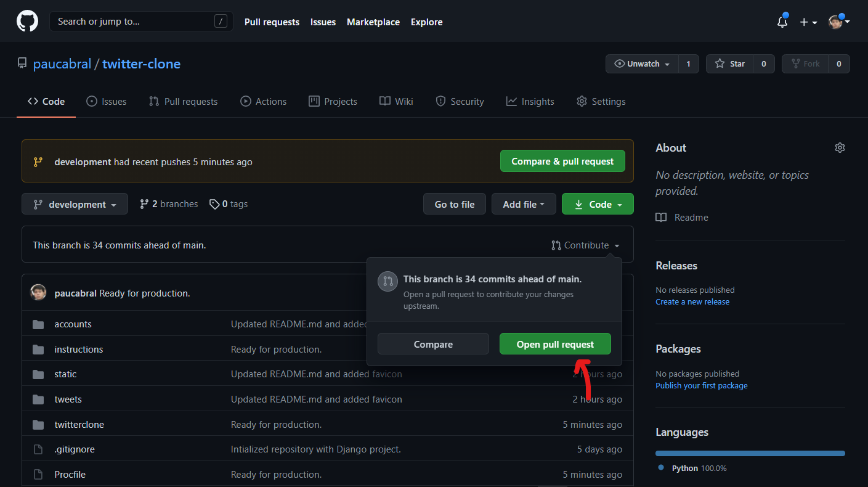Click the accounts folder icon
Viewport: 868px width, 487px height.
pyautogui.click(x=38, y=324)
